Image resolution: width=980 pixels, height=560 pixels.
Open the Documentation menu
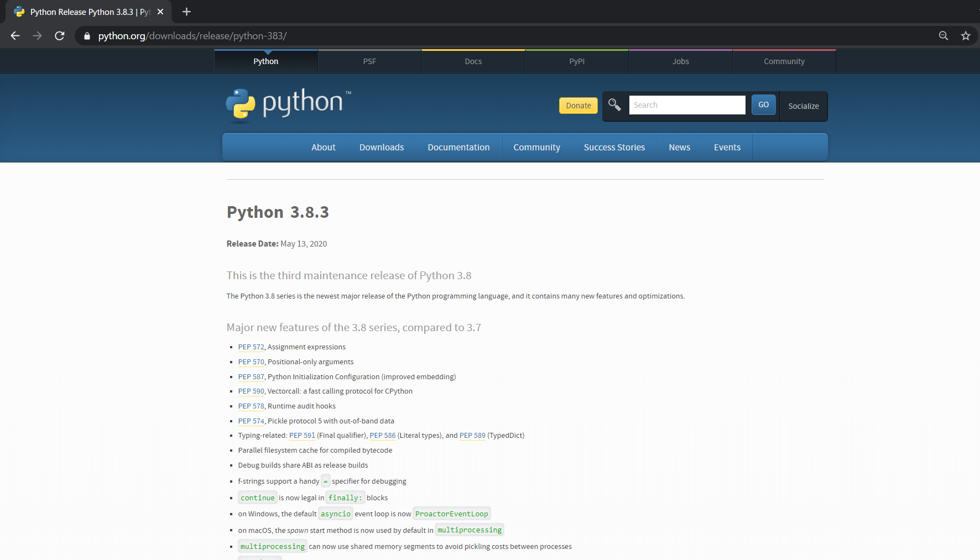(x=458, y=147)
